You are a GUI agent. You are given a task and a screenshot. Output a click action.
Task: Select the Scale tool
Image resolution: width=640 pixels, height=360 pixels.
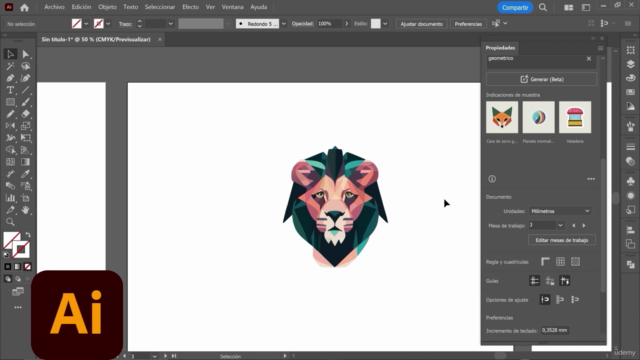point(26,126)
